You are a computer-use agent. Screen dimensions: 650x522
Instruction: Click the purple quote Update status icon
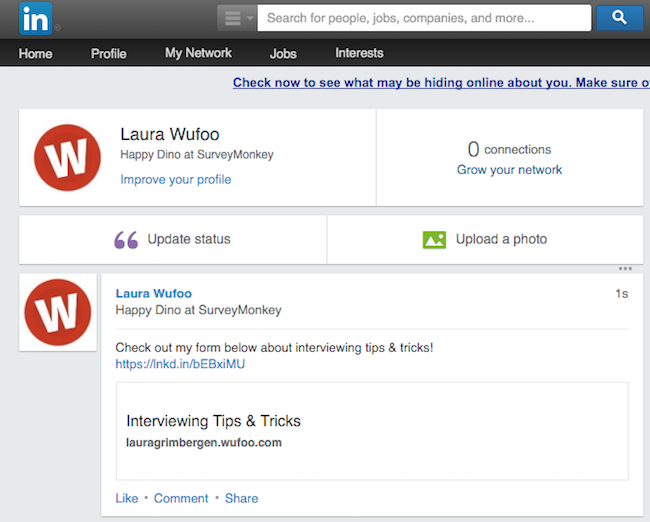[x=126, y=240]
